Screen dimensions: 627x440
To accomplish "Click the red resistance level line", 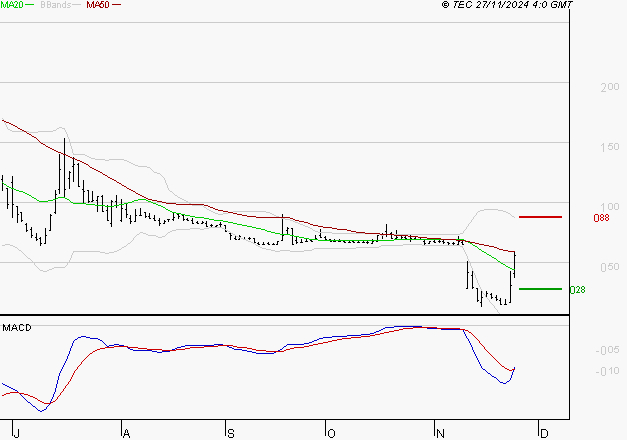I will pyautogui.click(x=540, y=217).
